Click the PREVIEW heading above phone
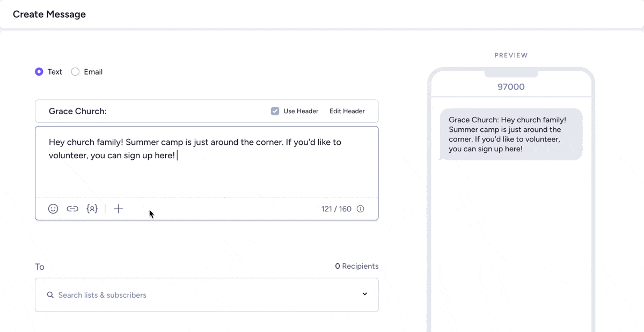 pyautogui.click(x=511, y=55)
